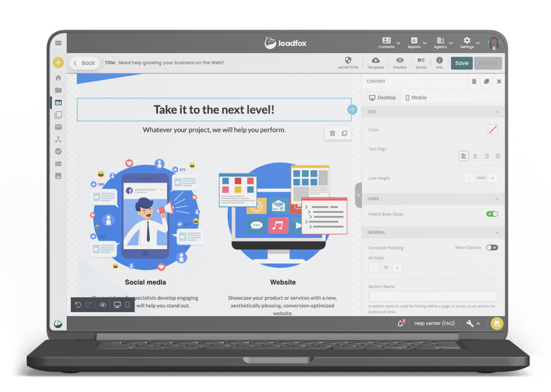Redo the last action
Screen dimensions: 551x392
(88, 305)
